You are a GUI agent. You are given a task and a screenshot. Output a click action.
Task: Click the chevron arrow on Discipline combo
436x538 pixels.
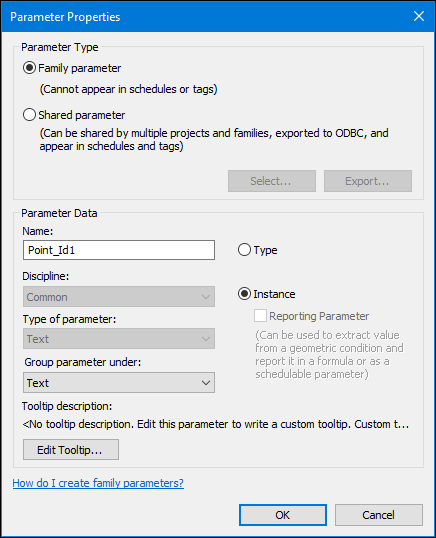point(206,297)
